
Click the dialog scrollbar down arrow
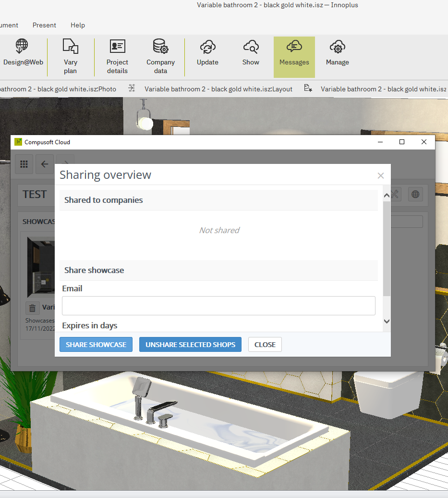(x=387, y=321)
